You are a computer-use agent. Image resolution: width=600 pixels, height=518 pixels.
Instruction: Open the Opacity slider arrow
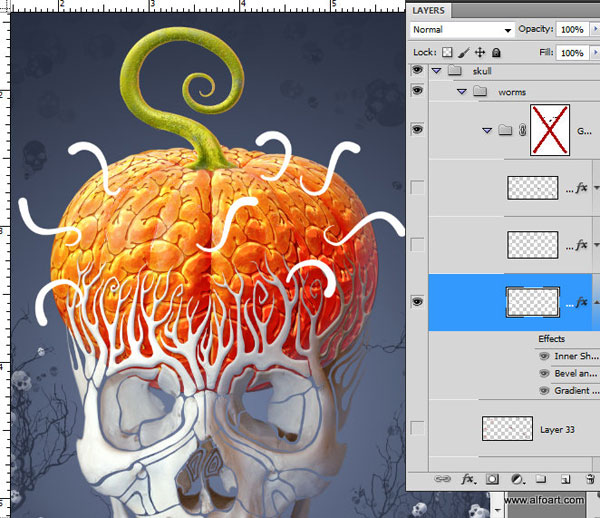click(x=595, y=29)
